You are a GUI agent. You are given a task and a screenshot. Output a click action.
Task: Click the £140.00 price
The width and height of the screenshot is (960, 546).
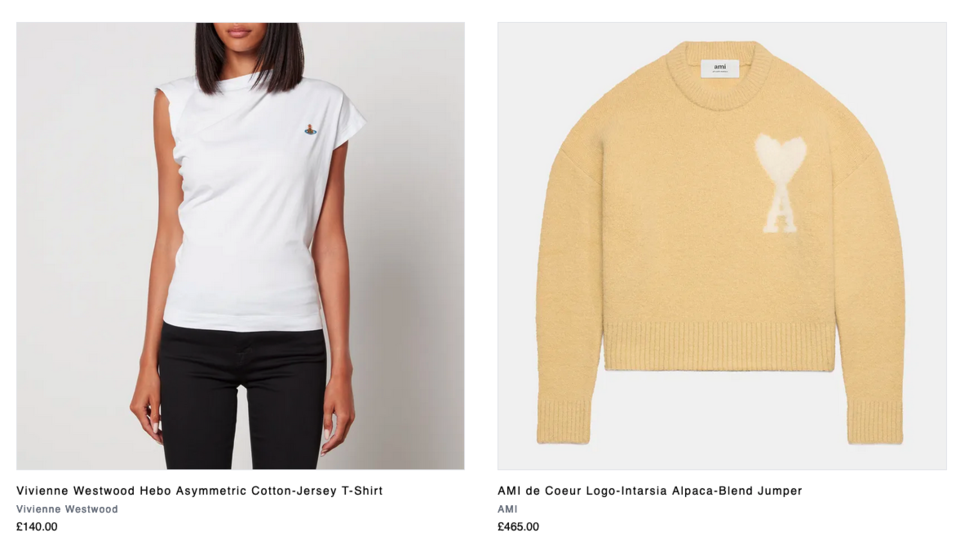click(x=37, y=526)
